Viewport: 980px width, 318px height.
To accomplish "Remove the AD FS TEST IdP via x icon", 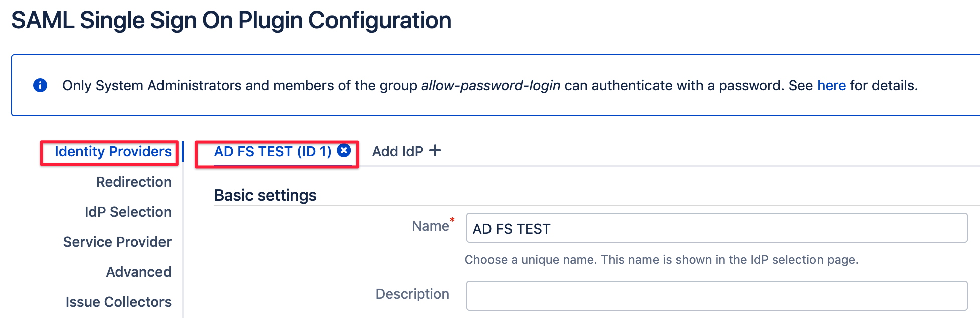I will (344, 150).
